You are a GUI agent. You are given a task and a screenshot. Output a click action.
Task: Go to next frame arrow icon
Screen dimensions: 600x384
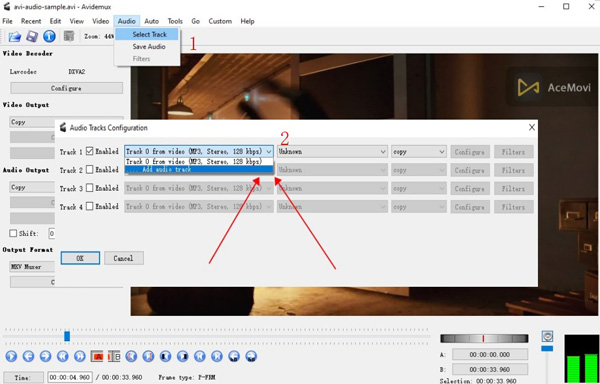pos(46,356)
